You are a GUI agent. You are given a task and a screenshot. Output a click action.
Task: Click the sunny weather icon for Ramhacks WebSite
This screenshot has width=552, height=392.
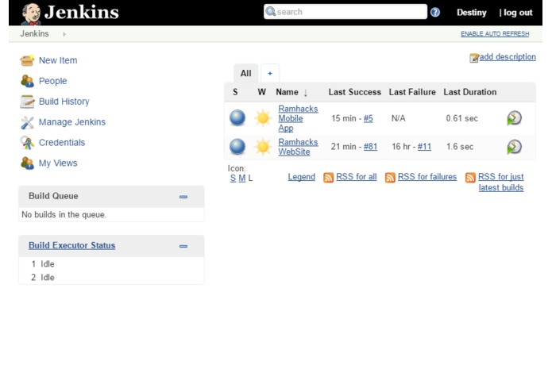(263, 147)
